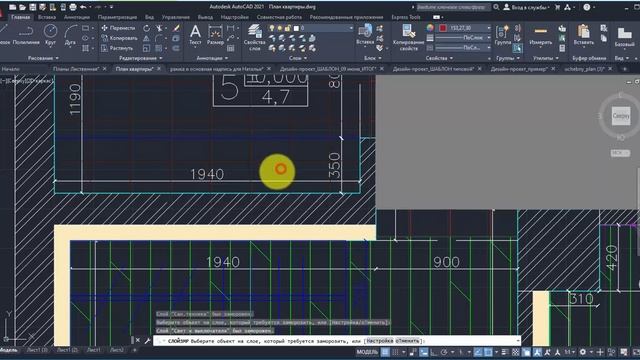
Task: Click the white layer color swatch
Action: click(296, 28)
